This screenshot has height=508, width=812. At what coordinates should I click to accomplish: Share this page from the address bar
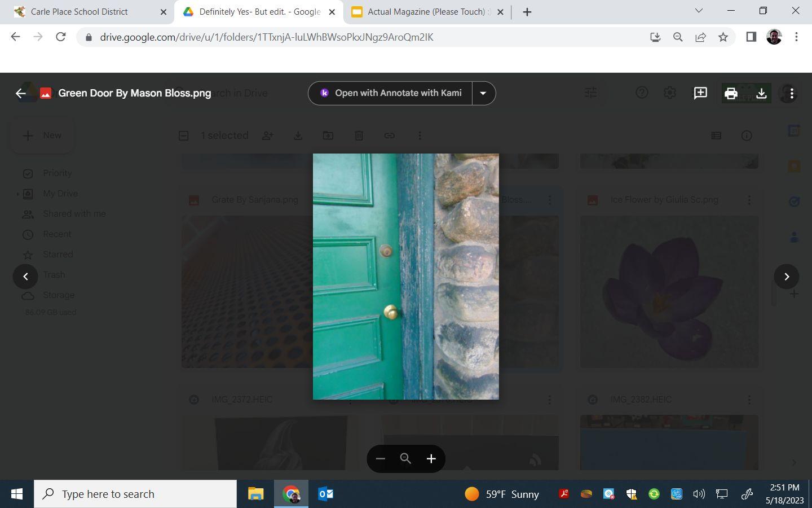(700, 37)
